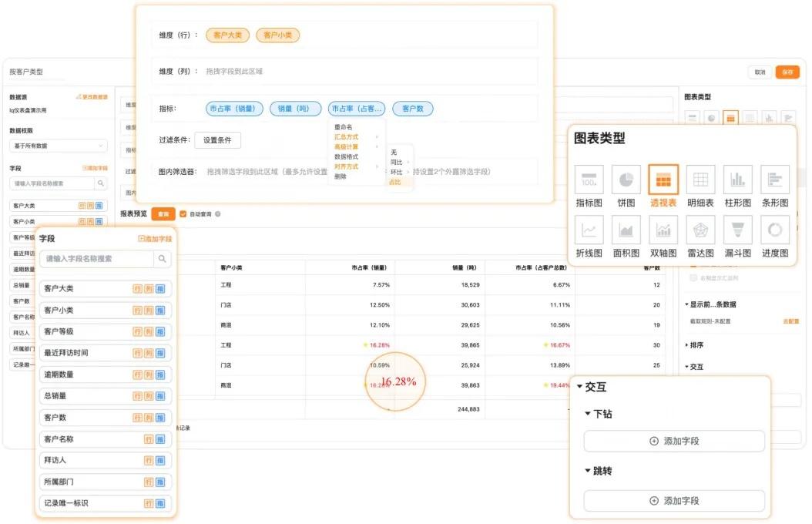The width and height of the screenshot is (812, 524).
Task: Toggle the 行 tag on 客户等级 field
Action: click(x=138, y=331)
